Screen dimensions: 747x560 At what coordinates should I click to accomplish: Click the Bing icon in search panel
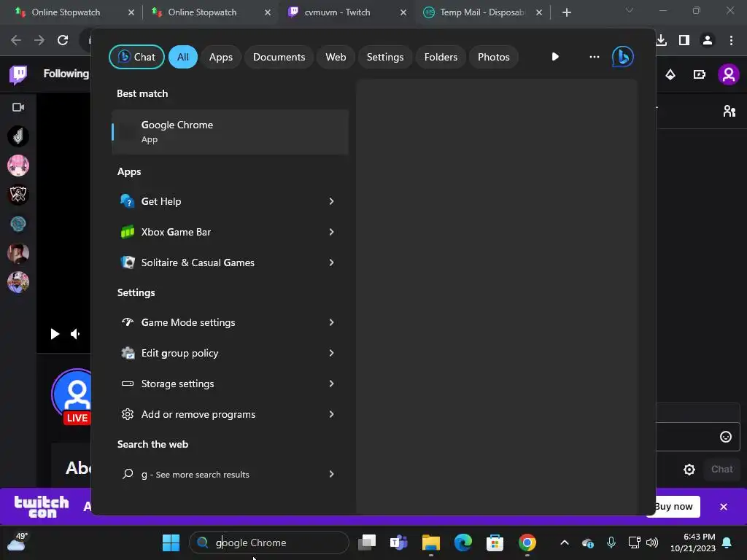tap(623, 57)
